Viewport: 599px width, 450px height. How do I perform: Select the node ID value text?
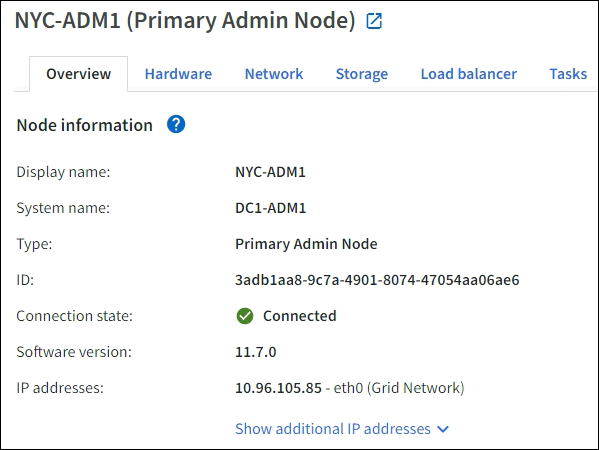click(377, 280)
